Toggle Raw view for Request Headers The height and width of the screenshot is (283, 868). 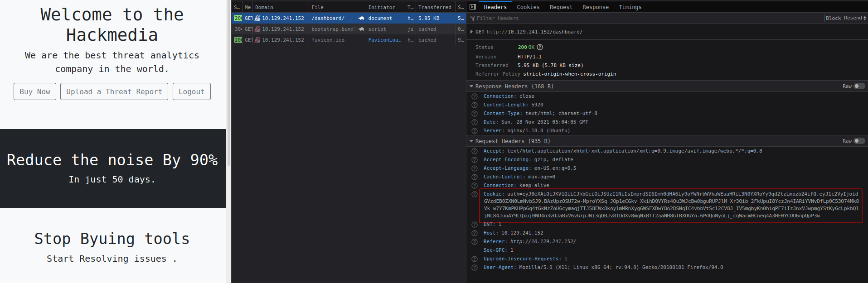(858, 141)
